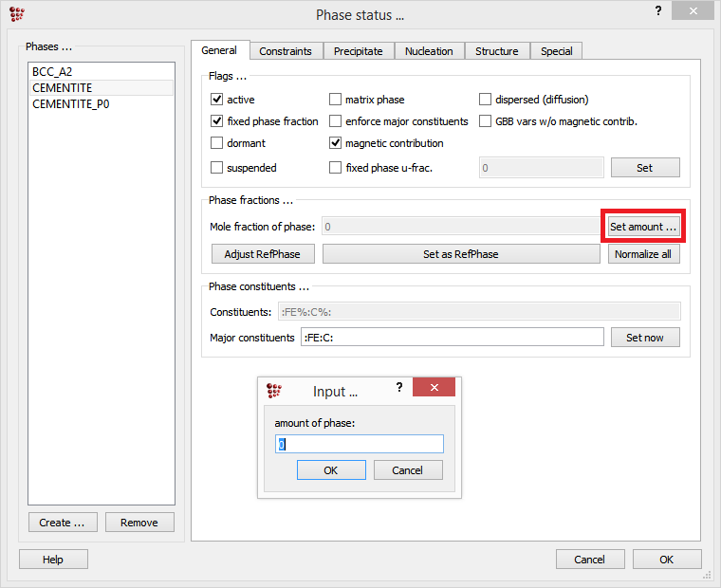Click the Major constituents text field
This screenshot has width=721, height=588.
click(452, 338)
